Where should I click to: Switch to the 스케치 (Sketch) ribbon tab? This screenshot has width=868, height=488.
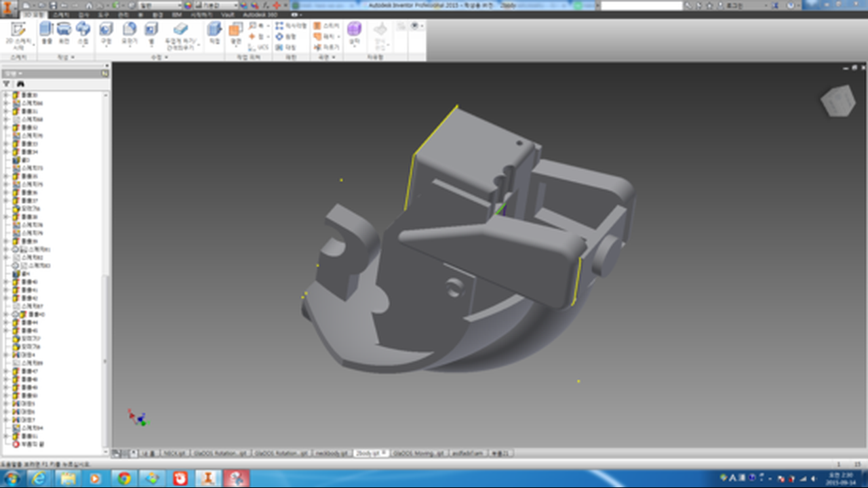coord(61,14)
